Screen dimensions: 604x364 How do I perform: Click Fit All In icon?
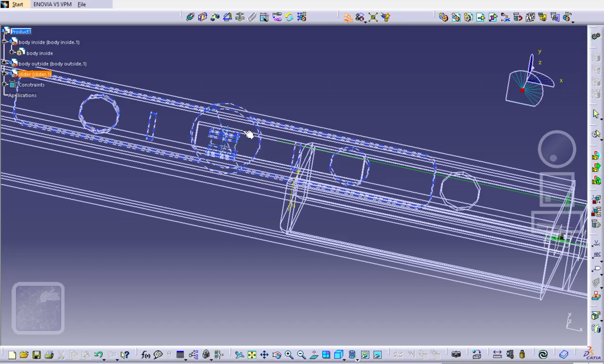click(x=252, y=355)
